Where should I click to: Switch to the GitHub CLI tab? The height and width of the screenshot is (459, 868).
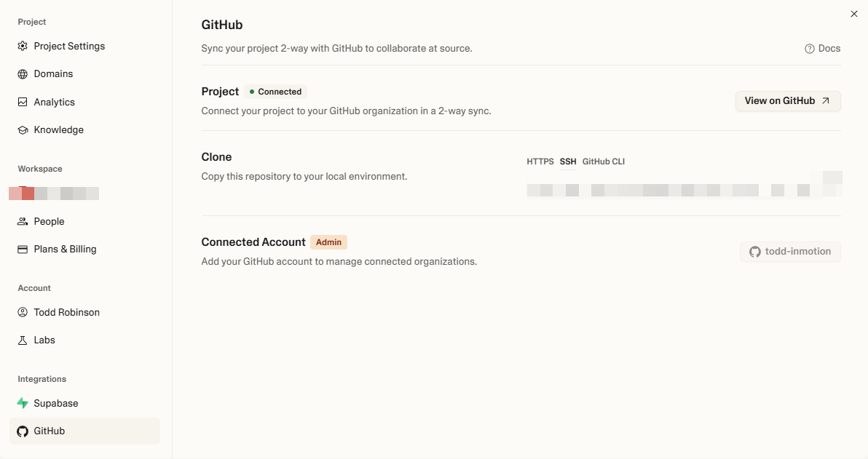click(x=603, y=161)
